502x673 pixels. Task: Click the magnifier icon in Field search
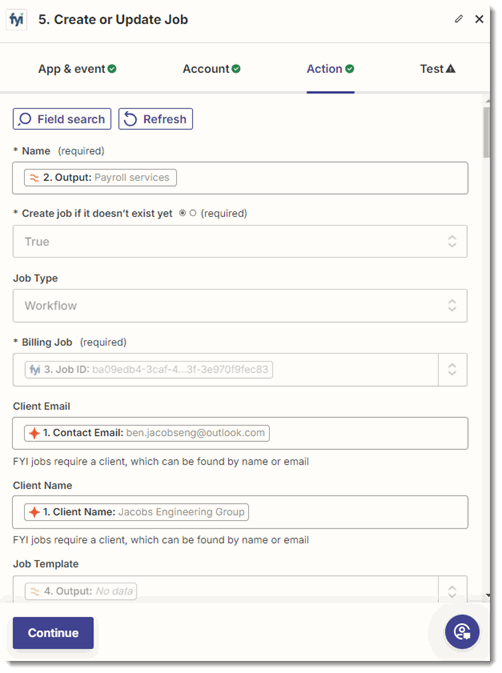(25, 119)
